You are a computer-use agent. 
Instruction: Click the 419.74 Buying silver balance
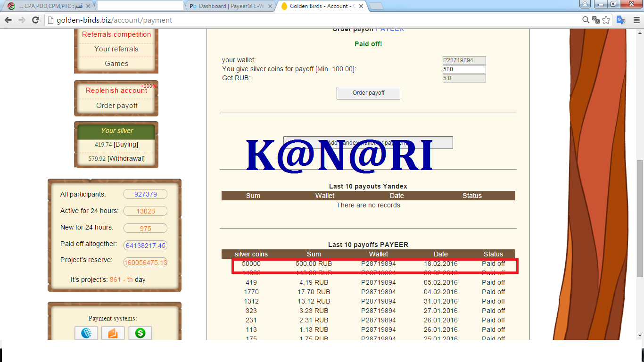click(116, 145)
